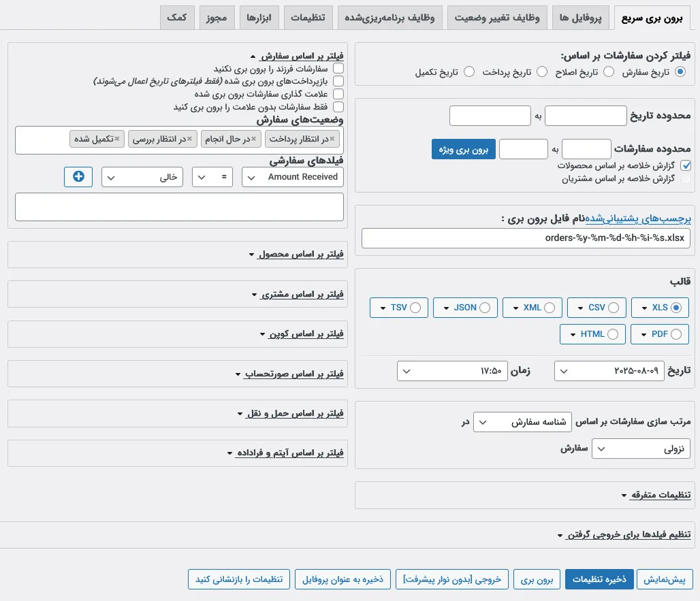The width and height of the screenshot is (700, 601).
Task: Open the 'Amount Received' field dropdown
Action: tap(293, 177)
